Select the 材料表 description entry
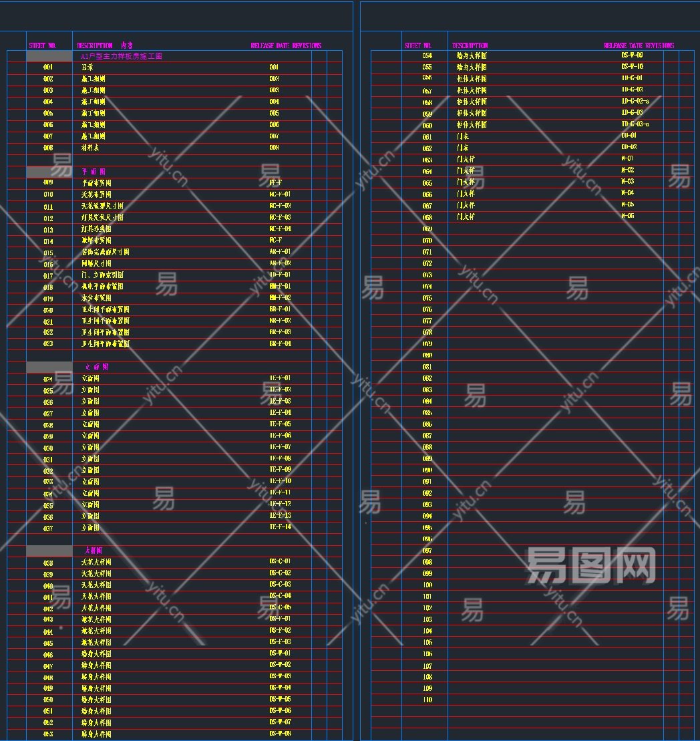This screenshot has height=741, width=700. point(93,148)
